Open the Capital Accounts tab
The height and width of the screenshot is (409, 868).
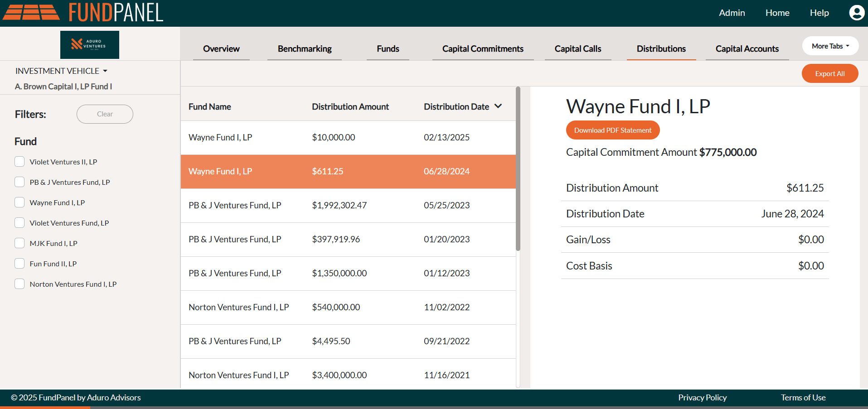(747, 48)
